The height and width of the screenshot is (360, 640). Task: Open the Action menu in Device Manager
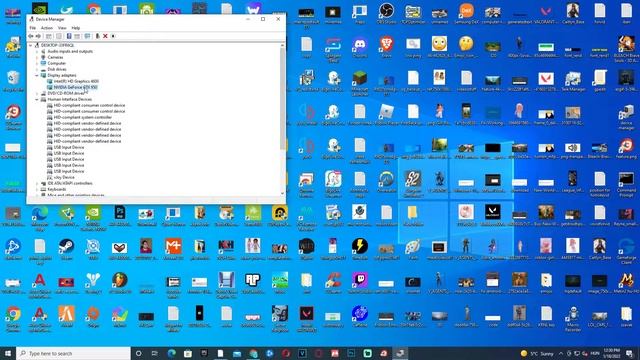[47, 28]
